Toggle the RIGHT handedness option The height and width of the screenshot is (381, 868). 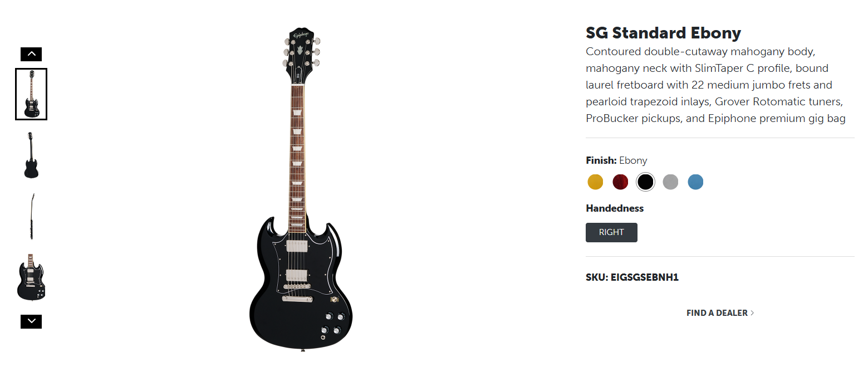tap(611, 232)
